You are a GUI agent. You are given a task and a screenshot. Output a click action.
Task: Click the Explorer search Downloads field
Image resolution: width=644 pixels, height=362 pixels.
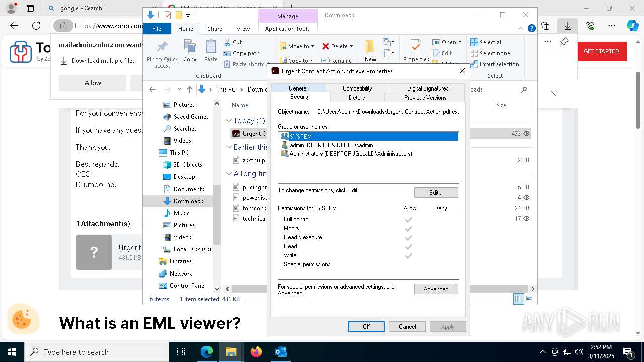(x=498, y=89)
